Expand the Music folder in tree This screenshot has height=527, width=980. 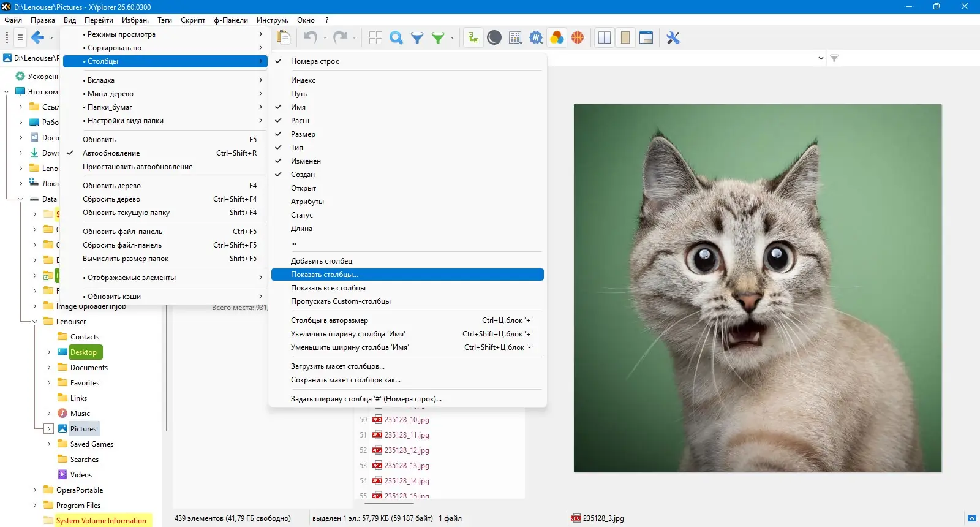pos(49,413)
